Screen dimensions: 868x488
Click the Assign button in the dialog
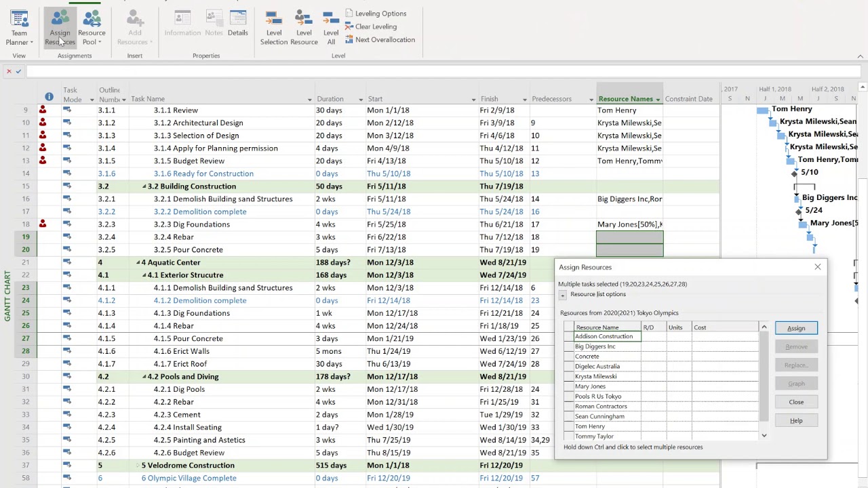(795, 327)
